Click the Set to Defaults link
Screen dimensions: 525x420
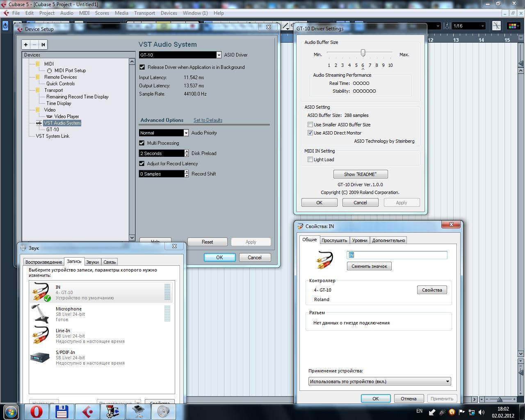pyautogui.click(x=208, y=120)
